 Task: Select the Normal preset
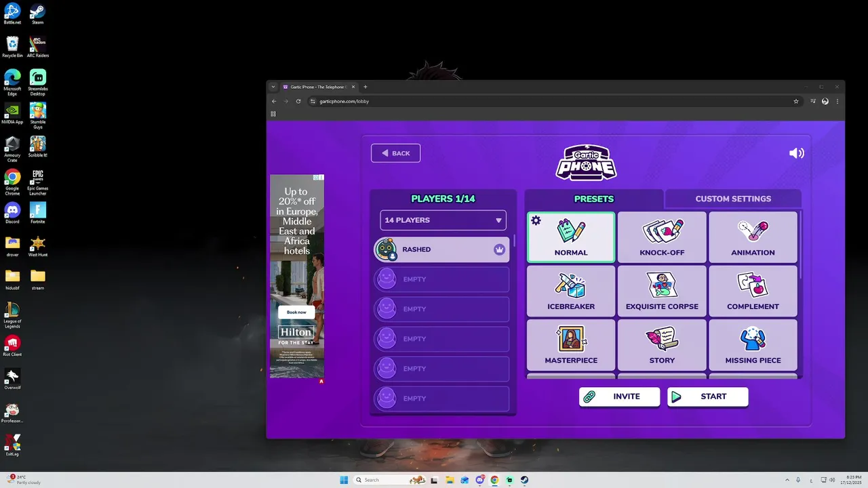571,237
